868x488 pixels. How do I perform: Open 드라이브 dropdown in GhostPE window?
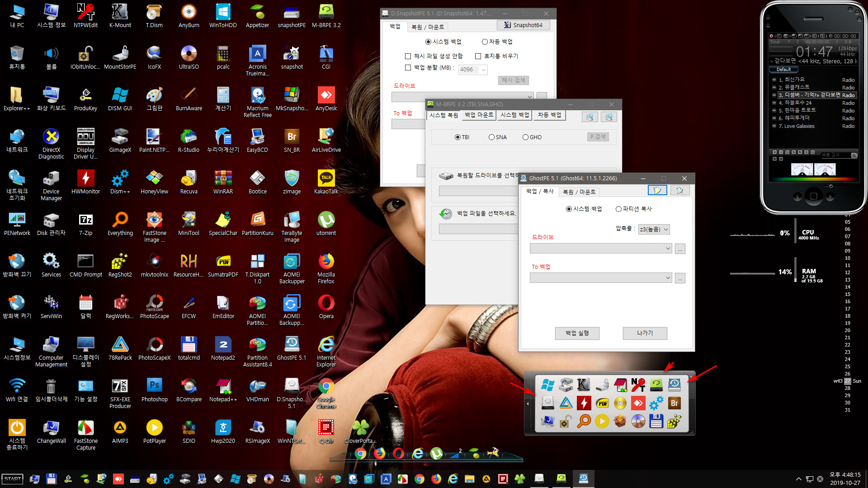point(601,249)
